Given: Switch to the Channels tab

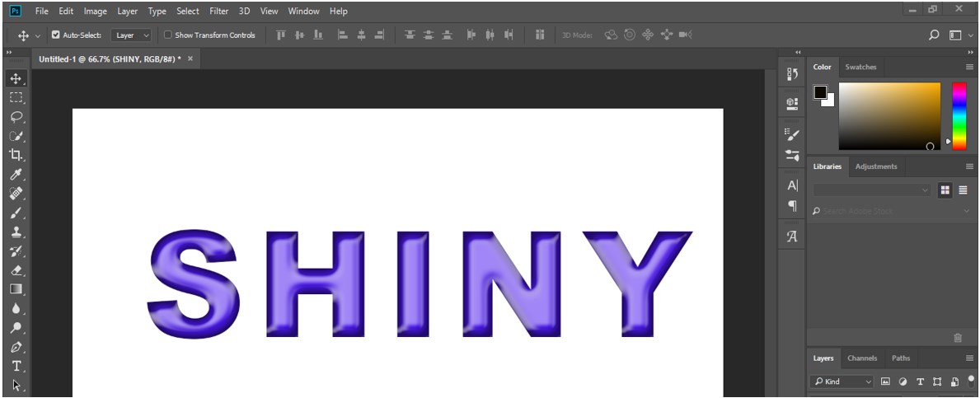Looking at the screenshot, I should click(862, 358).
